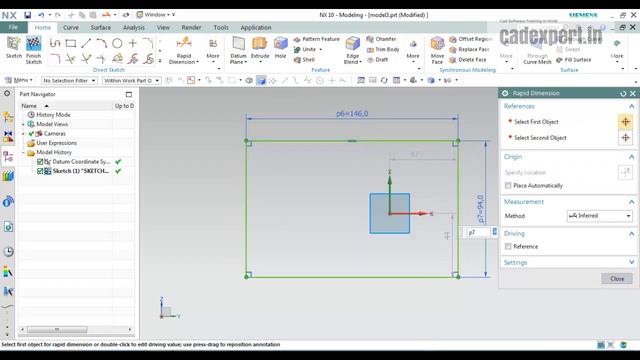Collapse the References section
This screenshot has width=640, height=360.
click(631, 106)
